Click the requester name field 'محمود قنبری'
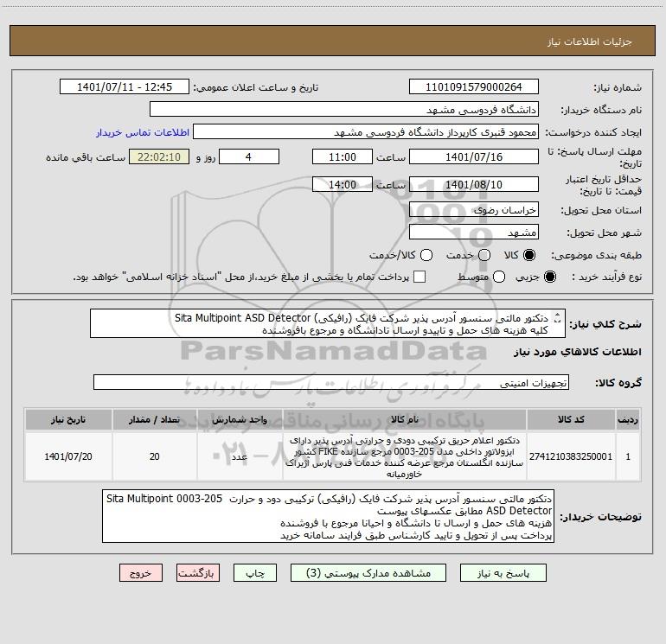The width and height of the screenshot is (666, 644). (366, 131)
